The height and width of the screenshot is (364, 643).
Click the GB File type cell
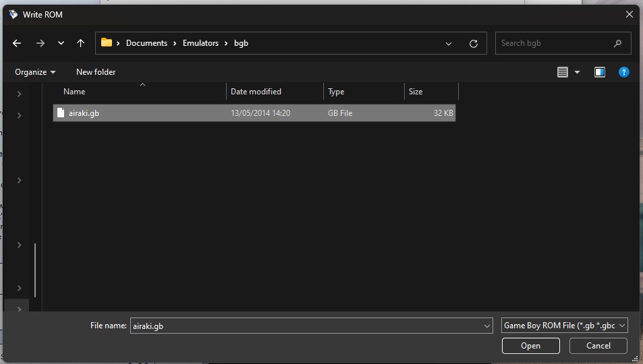point(340,113)
